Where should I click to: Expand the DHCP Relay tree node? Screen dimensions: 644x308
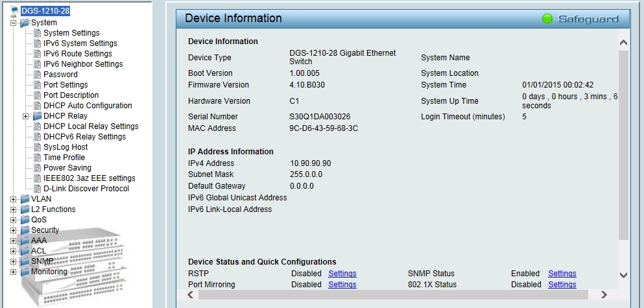click(x=26, y=116)
